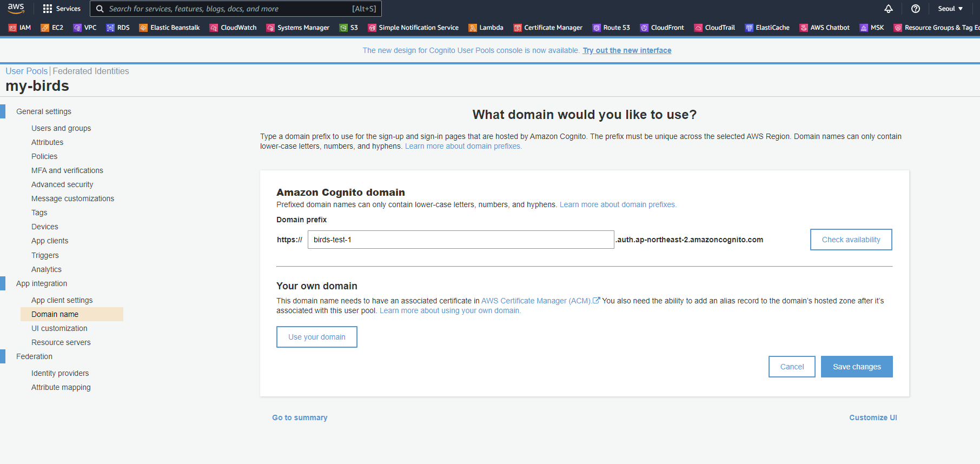Focus the AWS services search box

click(236, 9)
